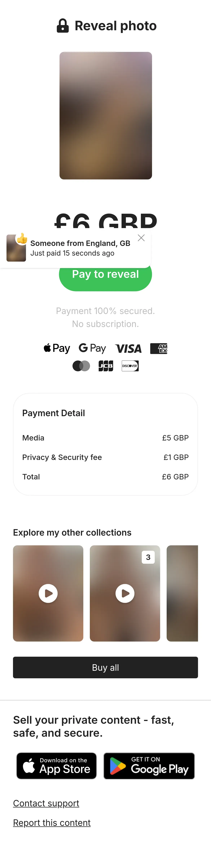Click the JCB card logo
Image resolution: width=211 pixels, height=868 pixels.
coord(105,366)
